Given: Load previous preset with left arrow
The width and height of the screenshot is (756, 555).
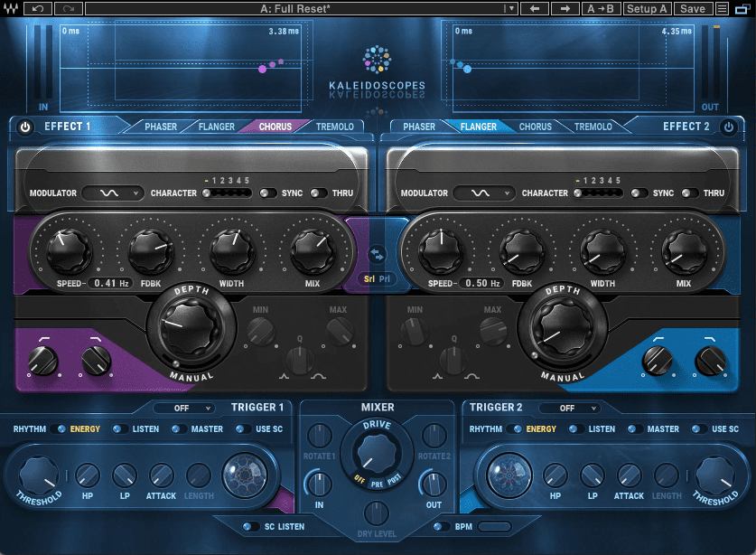Looking at the screenshot, I should [x=535, y=8].
